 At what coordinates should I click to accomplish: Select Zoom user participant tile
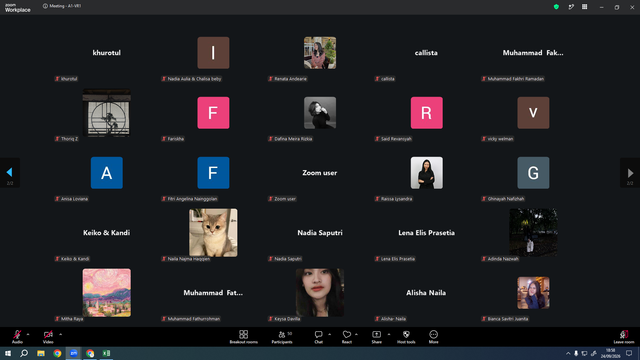pyautogui.click(x=320, y=173)
